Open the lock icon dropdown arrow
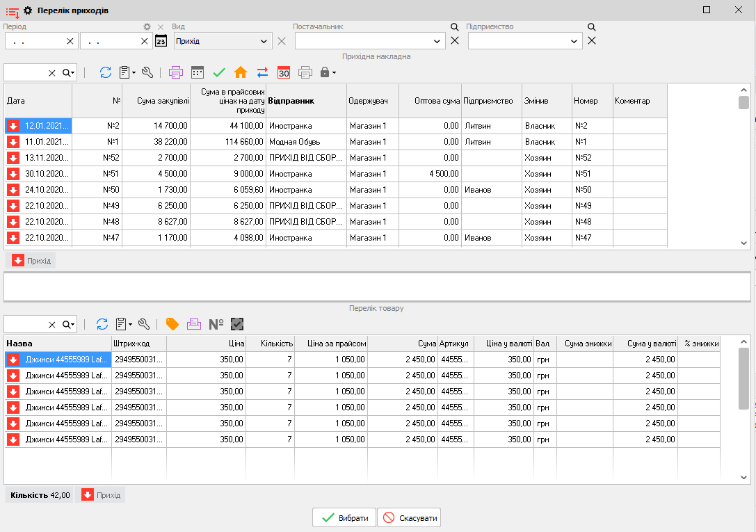Screen dimensions: 756x532 [335, 72]
